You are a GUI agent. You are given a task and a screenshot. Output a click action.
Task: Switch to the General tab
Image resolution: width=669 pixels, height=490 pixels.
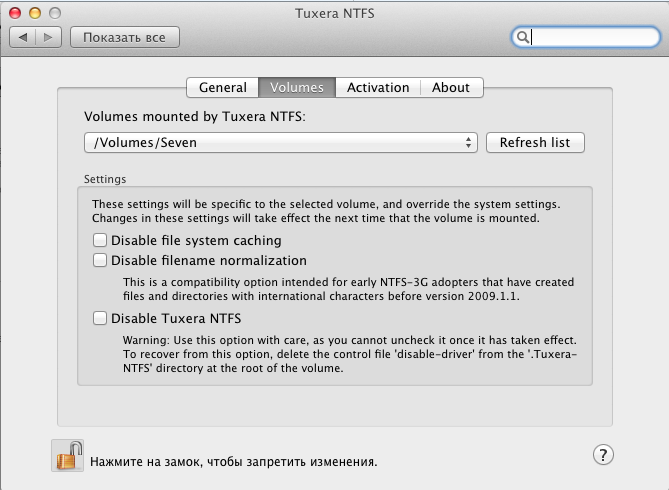tap(222, 87)
